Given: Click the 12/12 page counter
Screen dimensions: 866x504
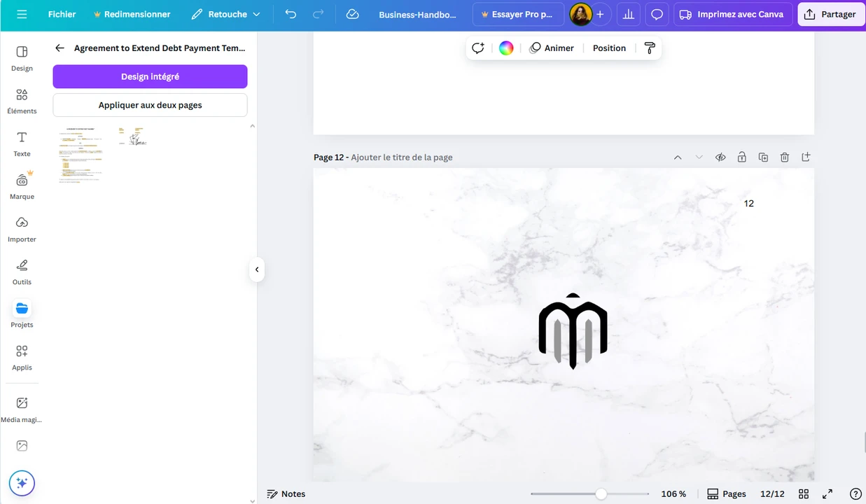Looking at the screenshot, I should click(772, 494).
